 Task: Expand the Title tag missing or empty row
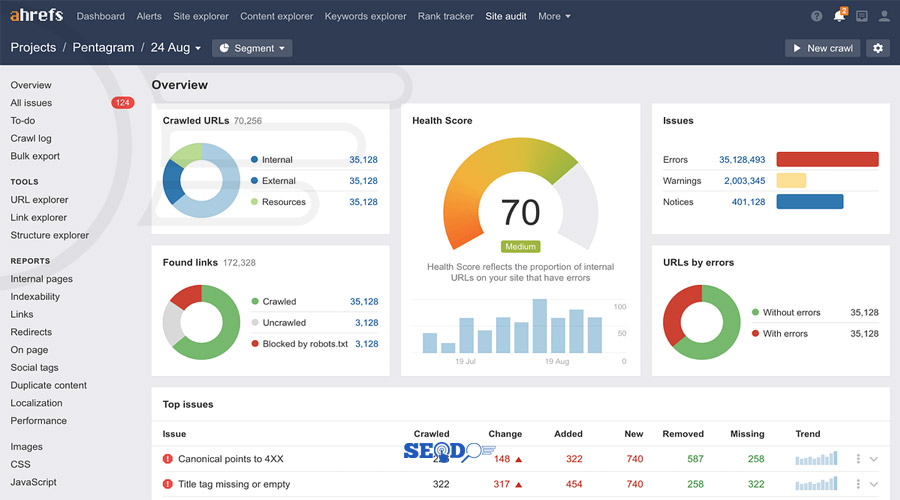[x=874, y=484]
